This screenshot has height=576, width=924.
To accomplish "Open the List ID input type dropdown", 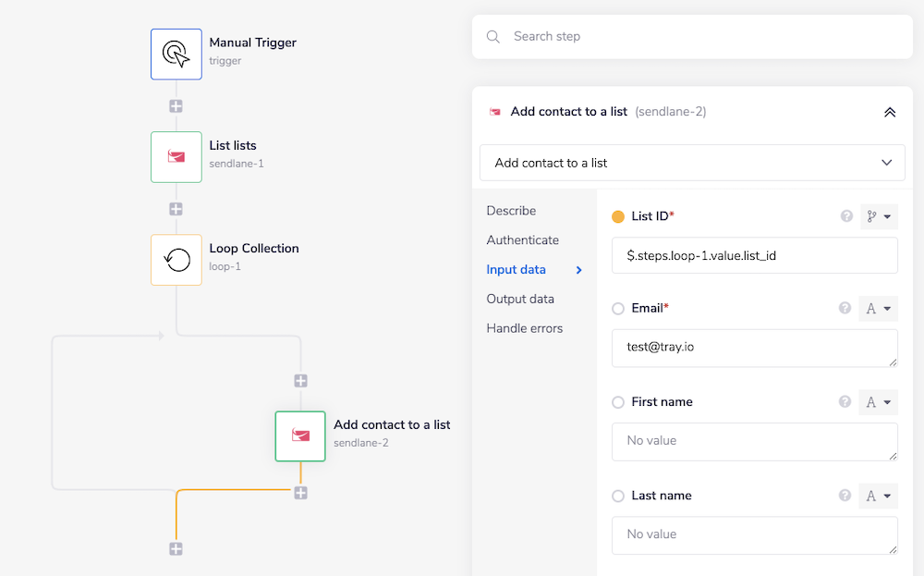I will click(x=879, y=216).
